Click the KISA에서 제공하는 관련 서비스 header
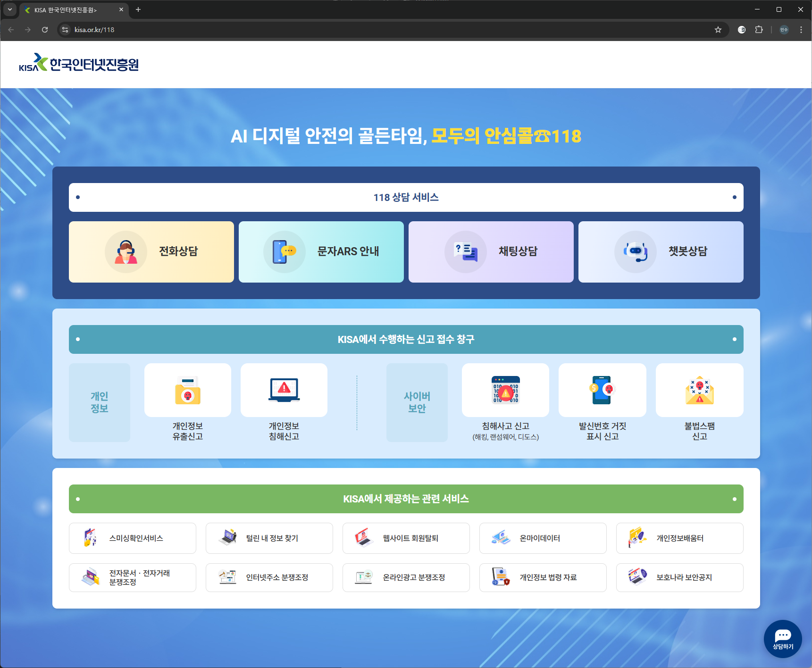812x668 pixels. click(406, 499)
